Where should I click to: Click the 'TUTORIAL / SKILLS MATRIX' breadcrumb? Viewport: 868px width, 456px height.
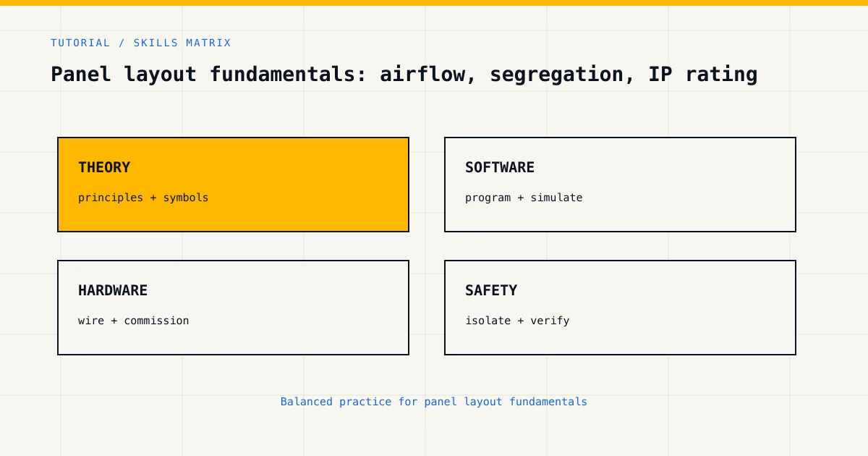tap(141, 43)
